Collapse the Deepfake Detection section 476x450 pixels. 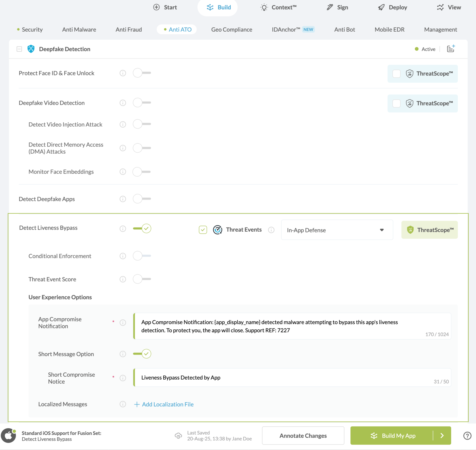point(19,49)
